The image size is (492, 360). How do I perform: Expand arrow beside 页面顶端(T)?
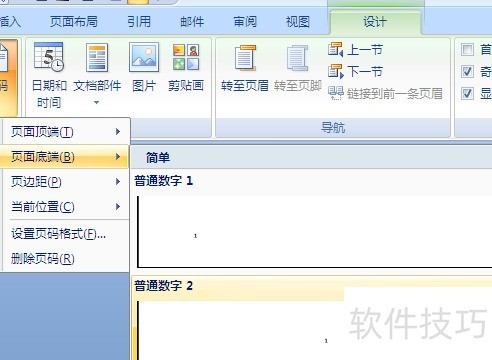pos(118,132)
